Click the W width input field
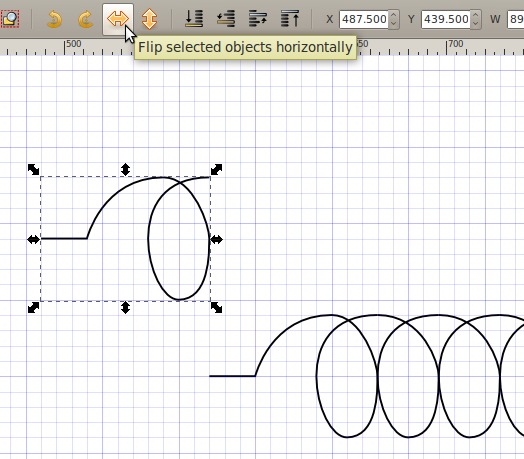Image resolution: width=524 pixels, height=459 pixels. click(516, 19)
